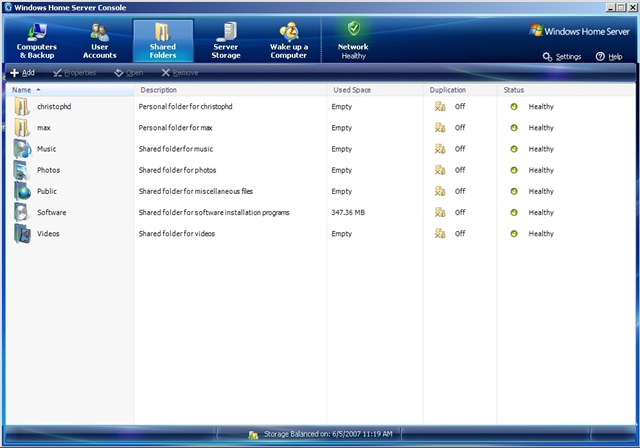
Task: Click the Open toolbar button
Action: coord(129,73)
